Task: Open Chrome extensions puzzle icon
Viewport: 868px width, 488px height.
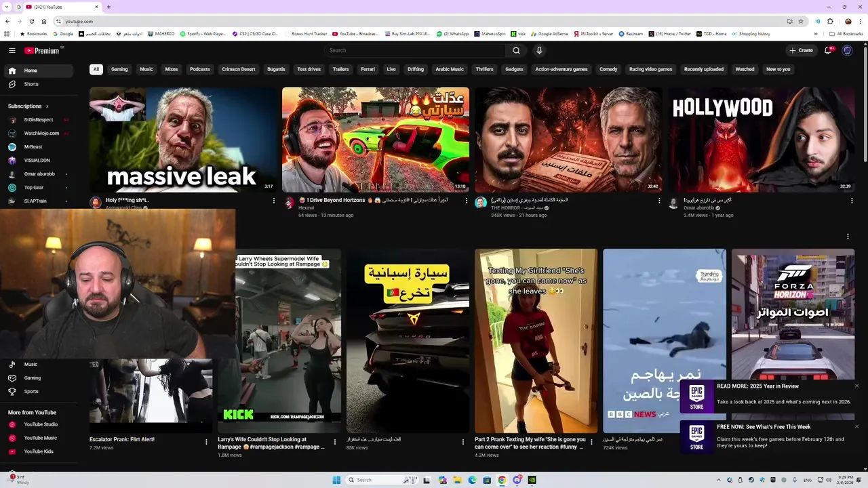Action: (830, 21)
